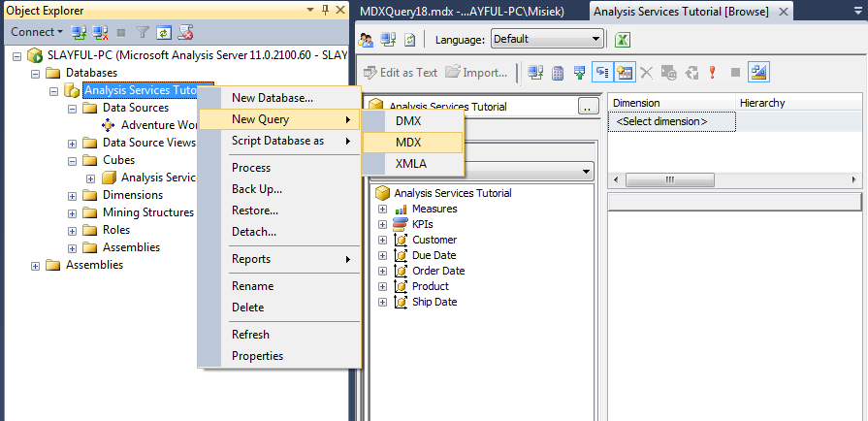Click the Filter funnel icon

pyautogui.click(x=143, y=33)
